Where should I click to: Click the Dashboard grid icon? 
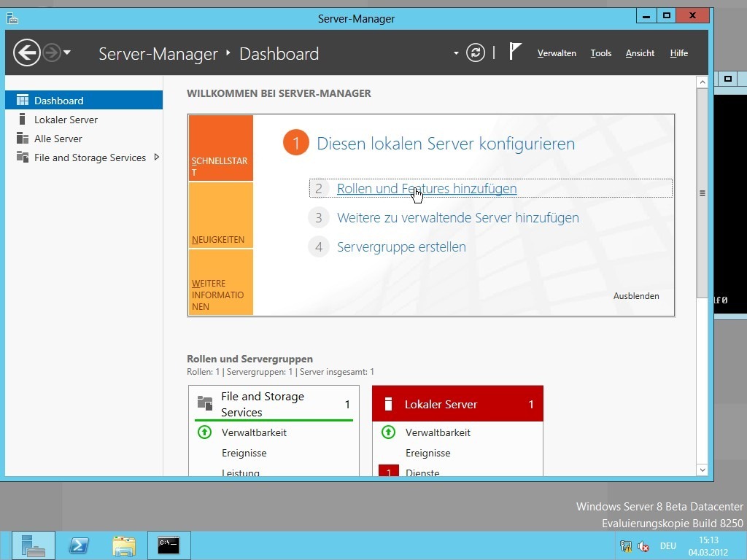pyautogui.click(x=23, y=100)
